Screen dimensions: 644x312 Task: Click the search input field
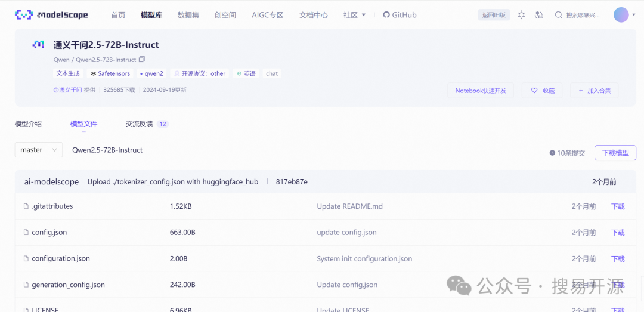point(583,15)
